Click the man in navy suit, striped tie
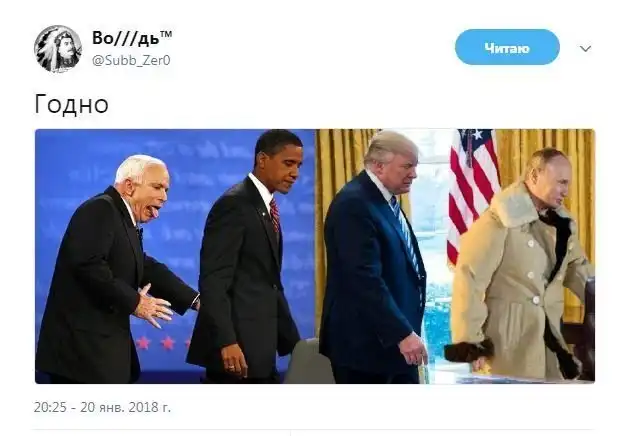 (x=374, y=257)
